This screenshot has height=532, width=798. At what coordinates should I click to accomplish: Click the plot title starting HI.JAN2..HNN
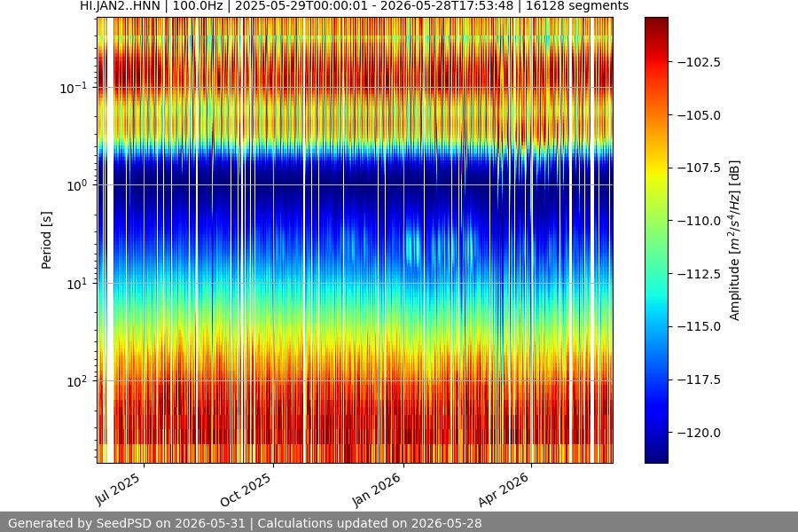(x=354, y=6)
